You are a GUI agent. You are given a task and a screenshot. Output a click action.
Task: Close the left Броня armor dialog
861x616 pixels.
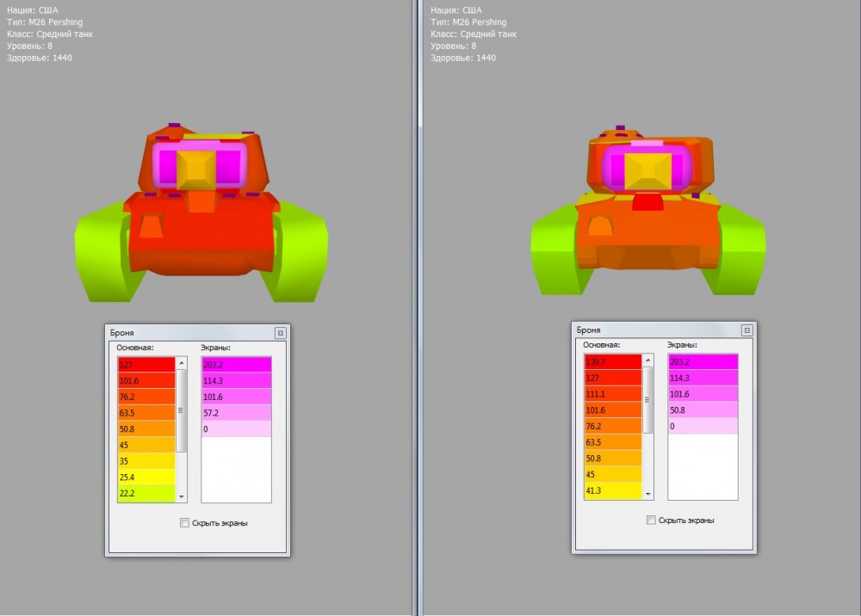coord(280,332)
